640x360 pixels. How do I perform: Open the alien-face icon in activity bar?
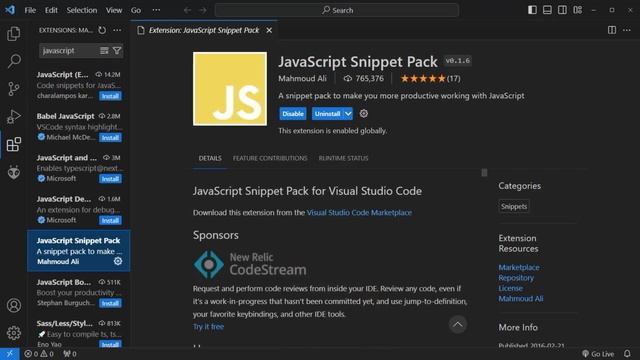13,172
